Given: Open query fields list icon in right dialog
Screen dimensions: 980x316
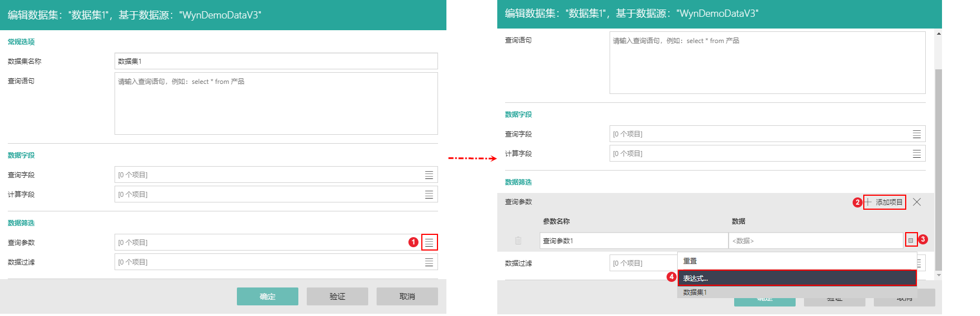Looking at the screenshot, I should click(917, 134).
